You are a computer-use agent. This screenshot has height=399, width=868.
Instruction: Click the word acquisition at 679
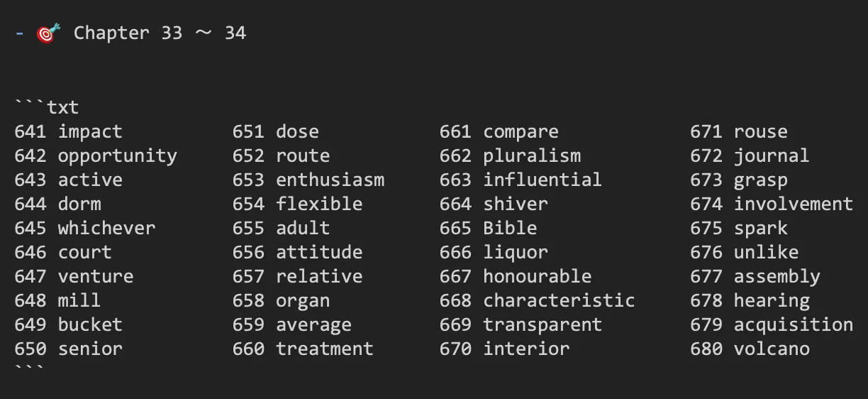[x=794, y=325]
